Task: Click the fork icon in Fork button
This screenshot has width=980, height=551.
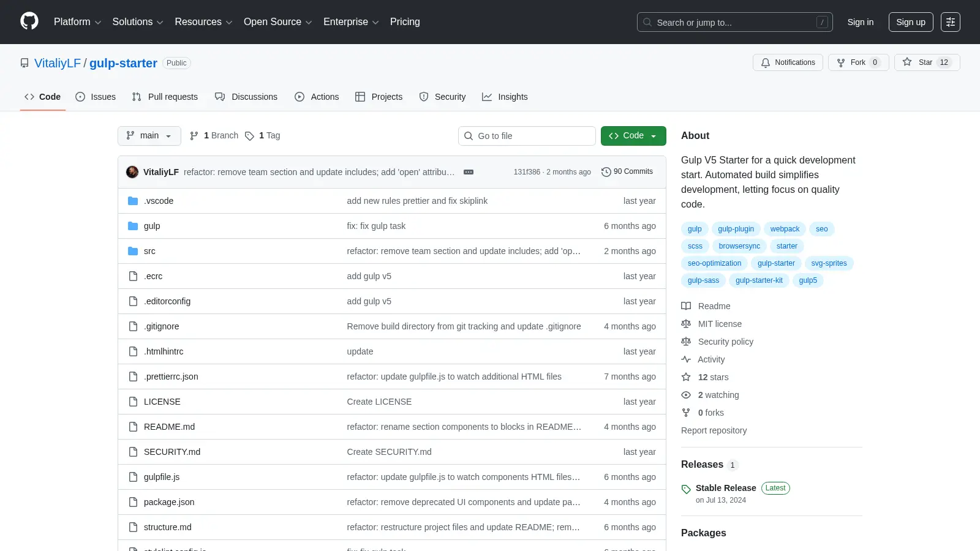Action: [841, 62]
